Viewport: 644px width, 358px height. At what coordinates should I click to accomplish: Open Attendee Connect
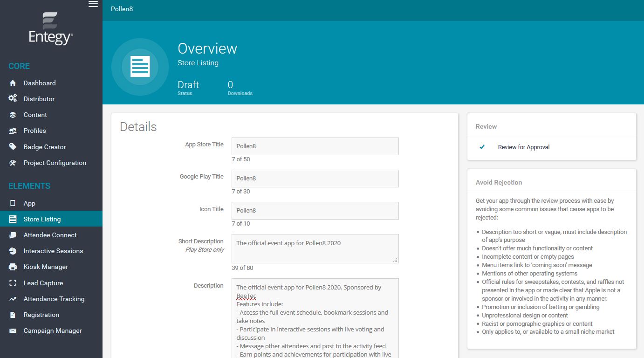pyautogui.click(x=51, y=235)
